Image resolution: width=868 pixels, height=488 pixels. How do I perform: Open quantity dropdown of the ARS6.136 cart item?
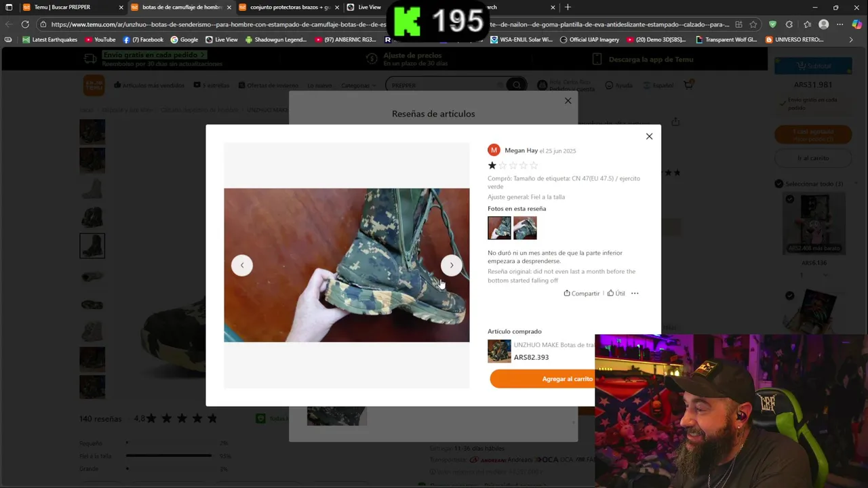tap(813, 274)
